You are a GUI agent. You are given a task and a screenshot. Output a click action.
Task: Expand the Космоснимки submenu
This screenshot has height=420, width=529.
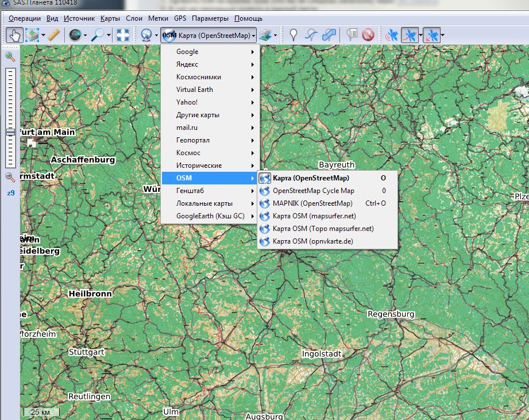(x=210, y=77)
